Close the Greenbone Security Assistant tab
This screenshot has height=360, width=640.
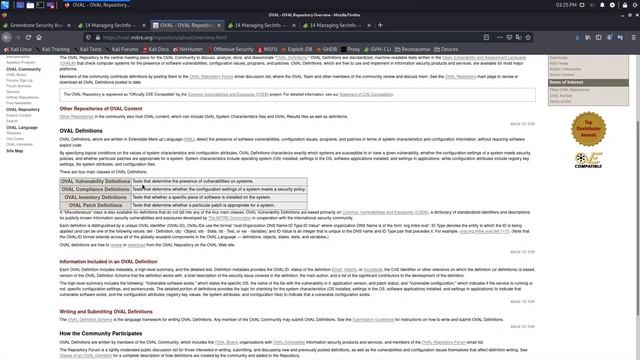click(69, 25)
